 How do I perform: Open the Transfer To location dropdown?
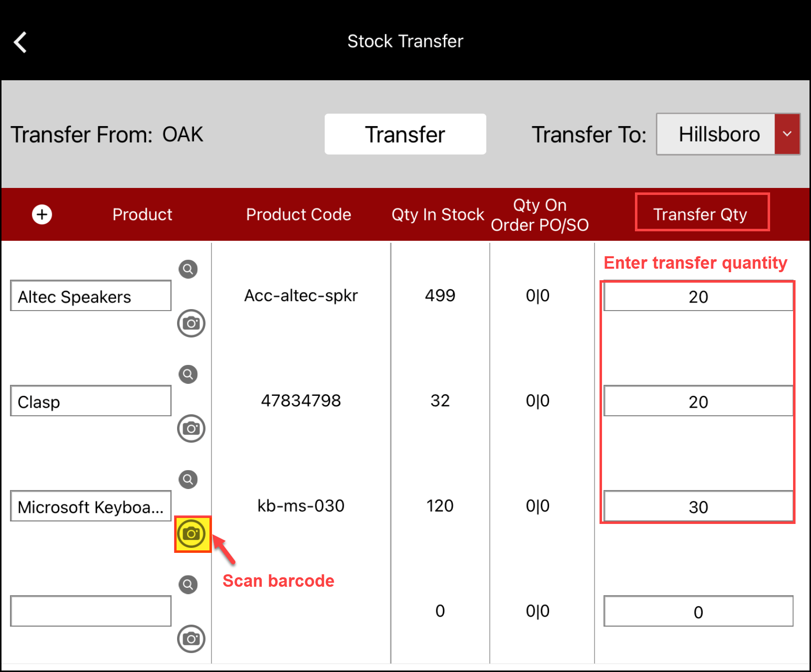pos(787,134)
